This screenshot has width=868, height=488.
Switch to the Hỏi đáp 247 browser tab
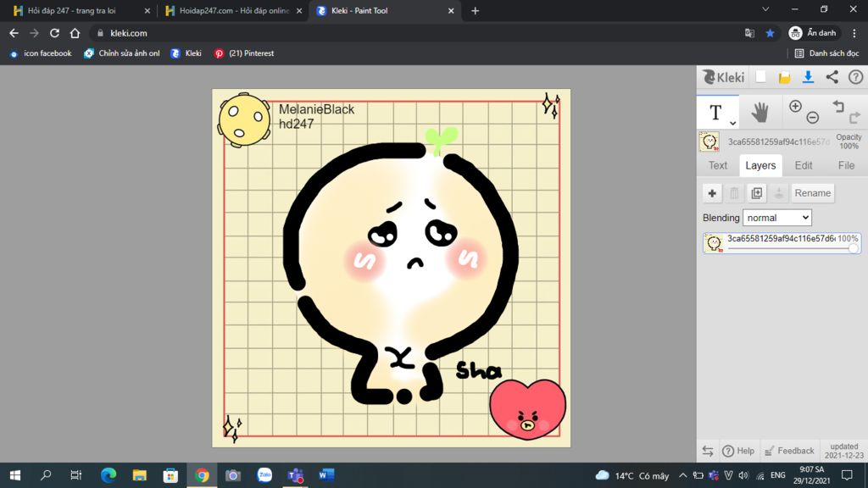81,10
